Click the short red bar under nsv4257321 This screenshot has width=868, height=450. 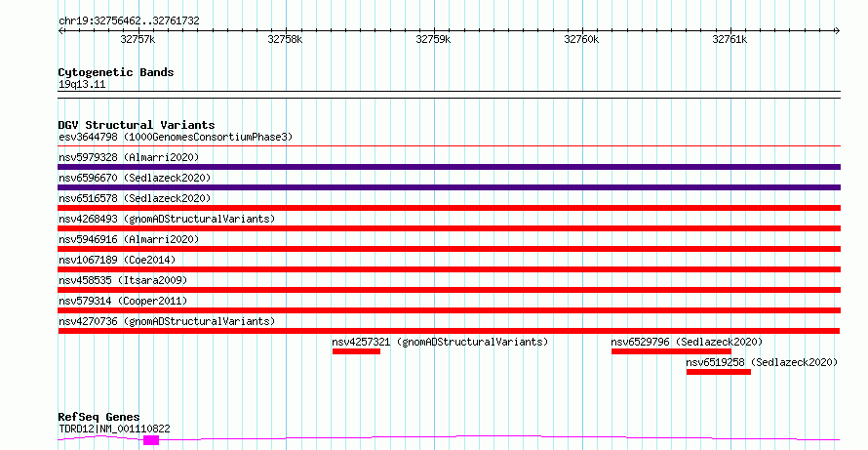(x=357, y=351)
